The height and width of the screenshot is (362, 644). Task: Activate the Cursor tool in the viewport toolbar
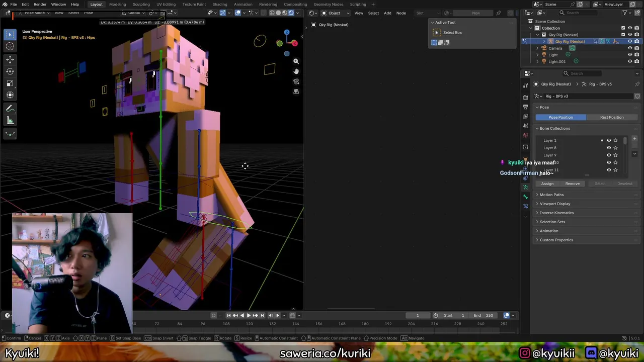point(10,47)
